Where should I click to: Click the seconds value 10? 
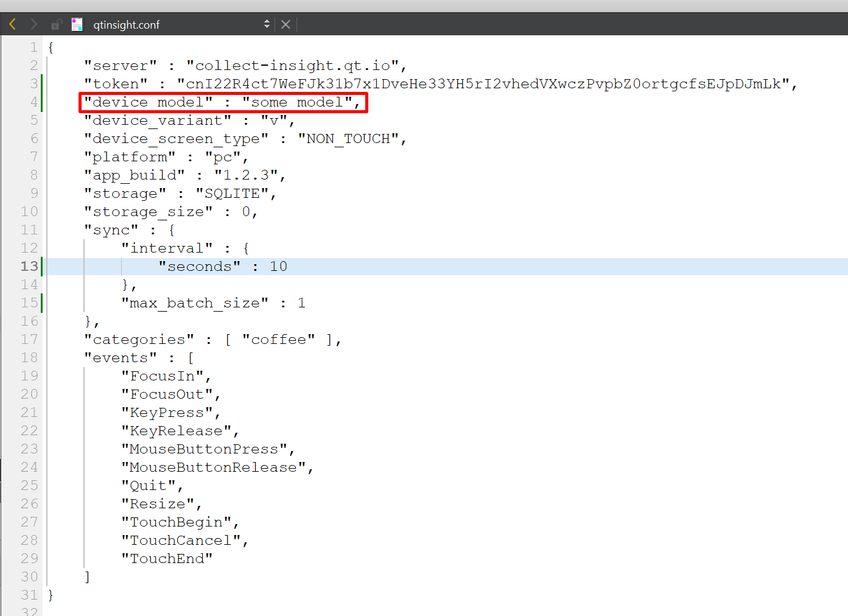278,267
